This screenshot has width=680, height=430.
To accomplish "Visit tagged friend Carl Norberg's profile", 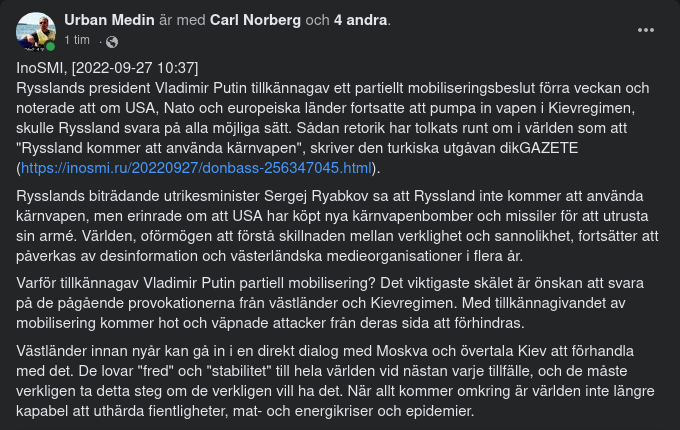I will click(255, 20).
